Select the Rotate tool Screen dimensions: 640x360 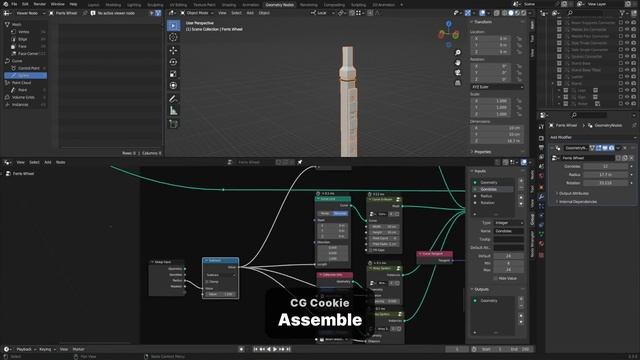click(x=173, y=62)
